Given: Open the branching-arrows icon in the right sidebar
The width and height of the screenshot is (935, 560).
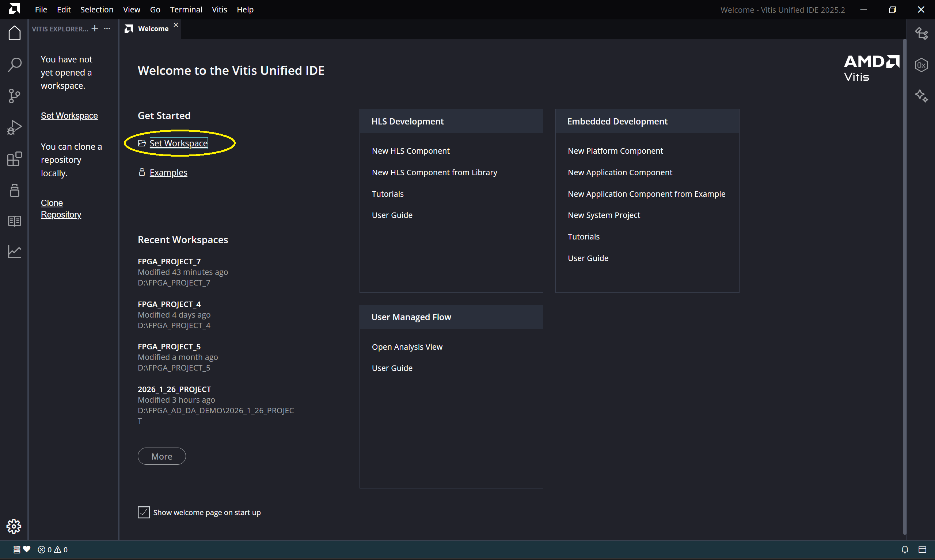Looking at the screenshot, I should [x=921, y=34].
